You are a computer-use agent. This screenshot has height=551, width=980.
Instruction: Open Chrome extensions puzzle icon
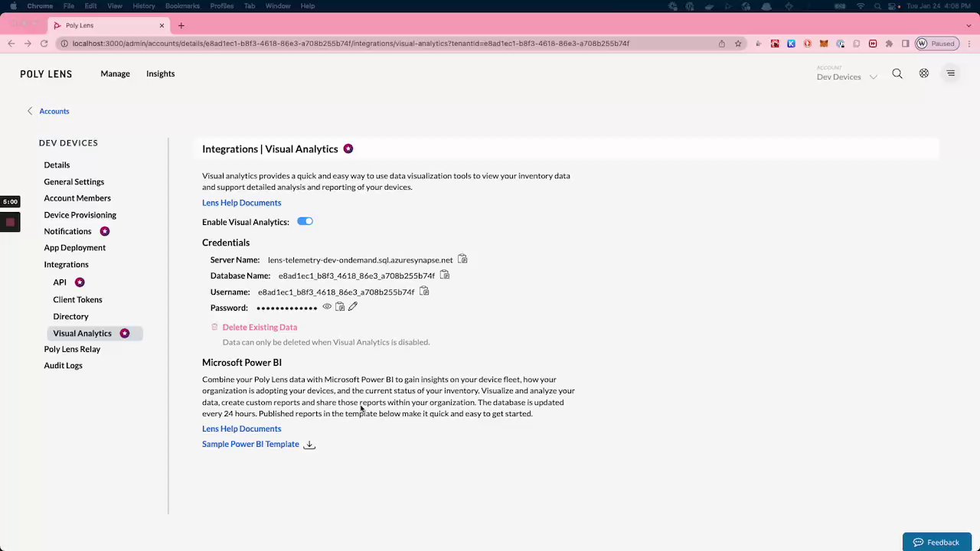coord(889,44)
